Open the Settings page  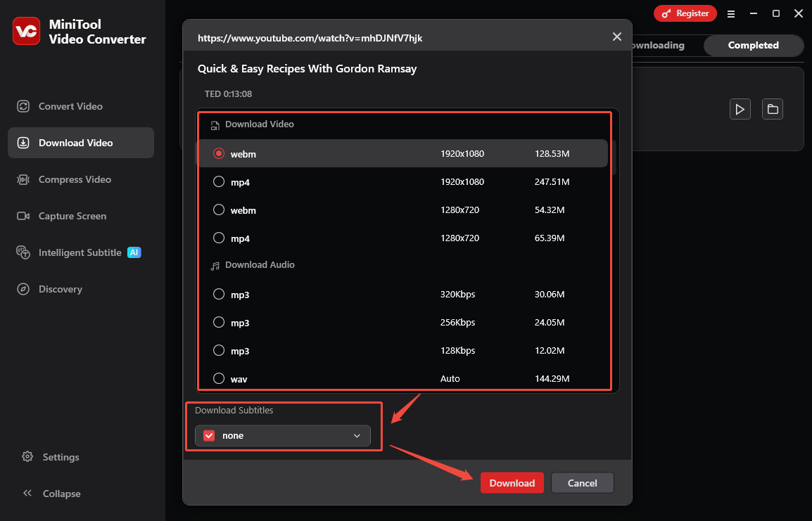pos(60,456)
